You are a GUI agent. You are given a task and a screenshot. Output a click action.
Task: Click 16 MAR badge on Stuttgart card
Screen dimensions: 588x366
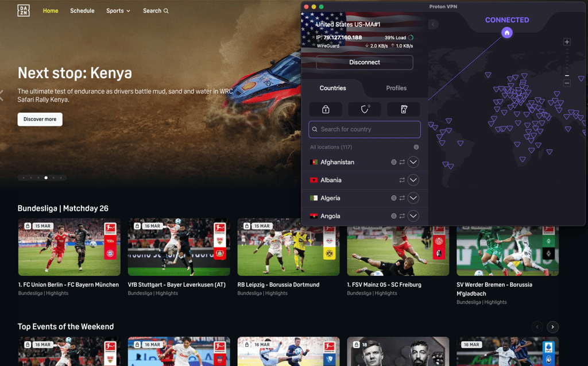[x=152, y=226]
